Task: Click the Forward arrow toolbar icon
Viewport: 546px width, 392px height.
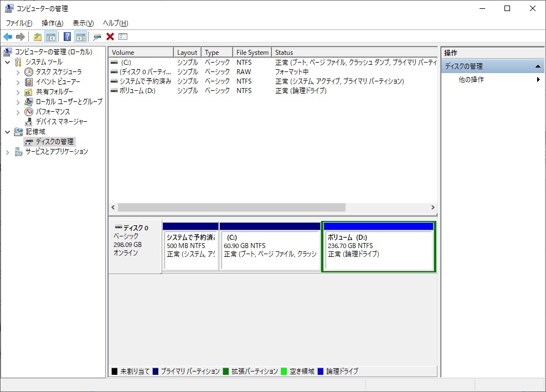Action: point(20,37)
